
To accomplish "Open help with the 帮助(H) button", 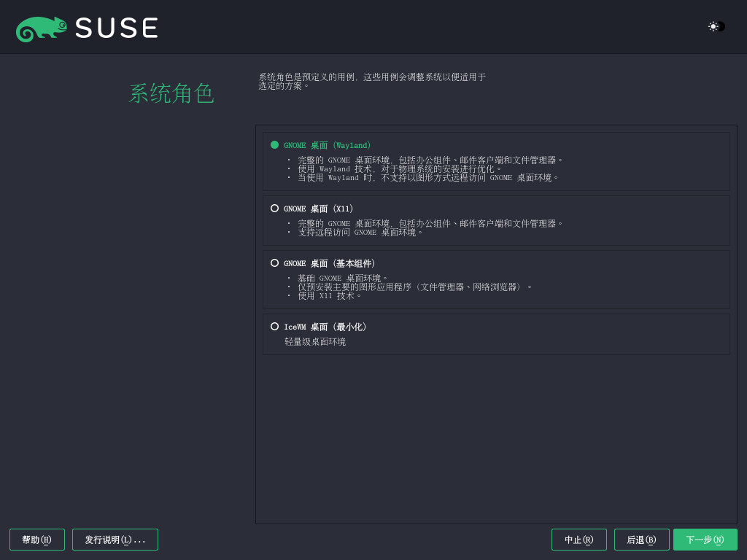I will [37, 540].
